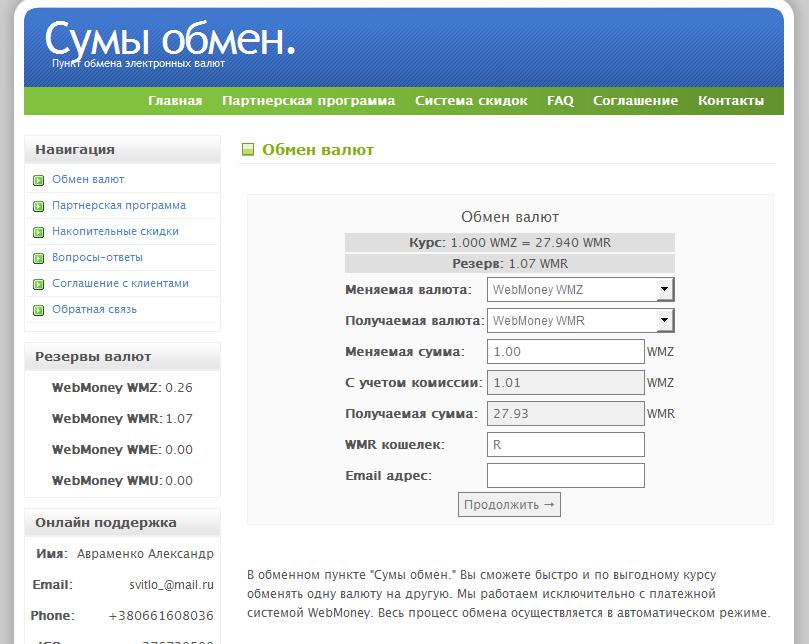Click the green icon beside Накопительные скидки
The height and width of the screenshot is (644, 809).
point(39,232)
